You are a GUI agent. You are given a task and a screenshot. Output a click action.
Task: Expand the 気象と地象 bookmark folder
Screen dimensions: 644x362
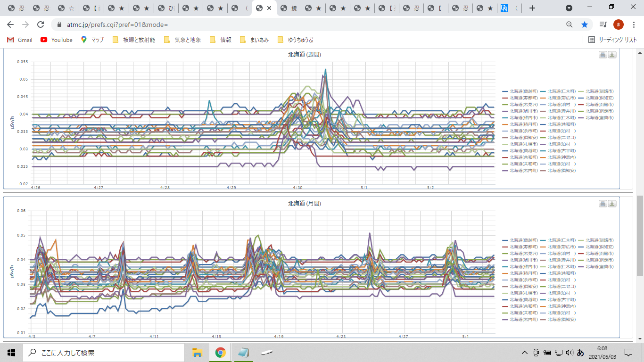tap(182, 40)
